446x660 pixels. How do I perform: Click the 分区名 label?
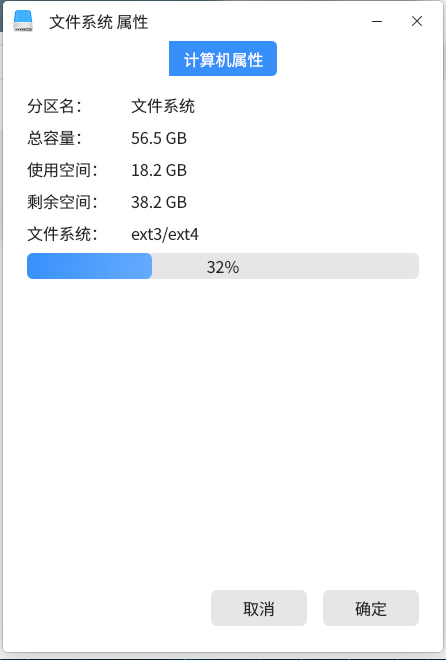54,106
